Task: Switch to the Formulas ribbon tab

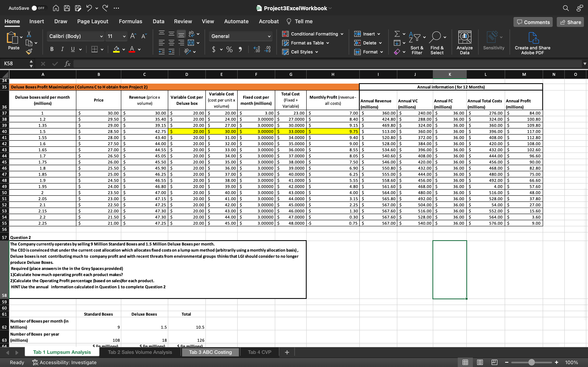Action: point(130,21)
